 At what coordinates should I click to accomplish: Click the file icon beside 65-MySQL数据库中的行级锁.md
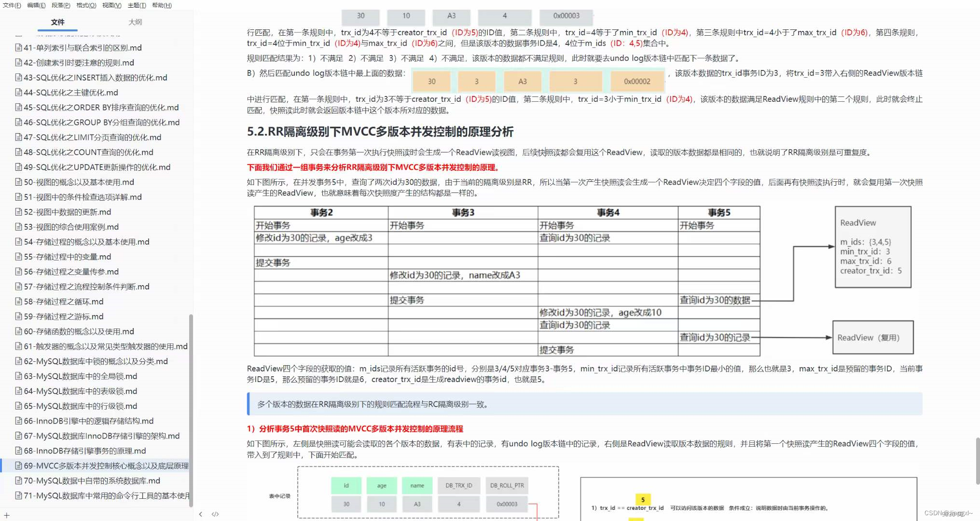(x=18, y=406)
